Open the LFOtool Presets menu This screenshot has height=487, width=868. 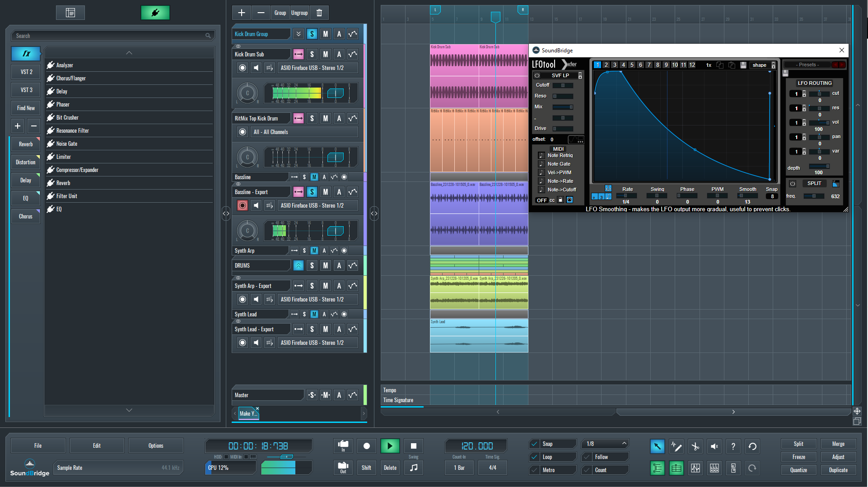[x=807, y=65]
